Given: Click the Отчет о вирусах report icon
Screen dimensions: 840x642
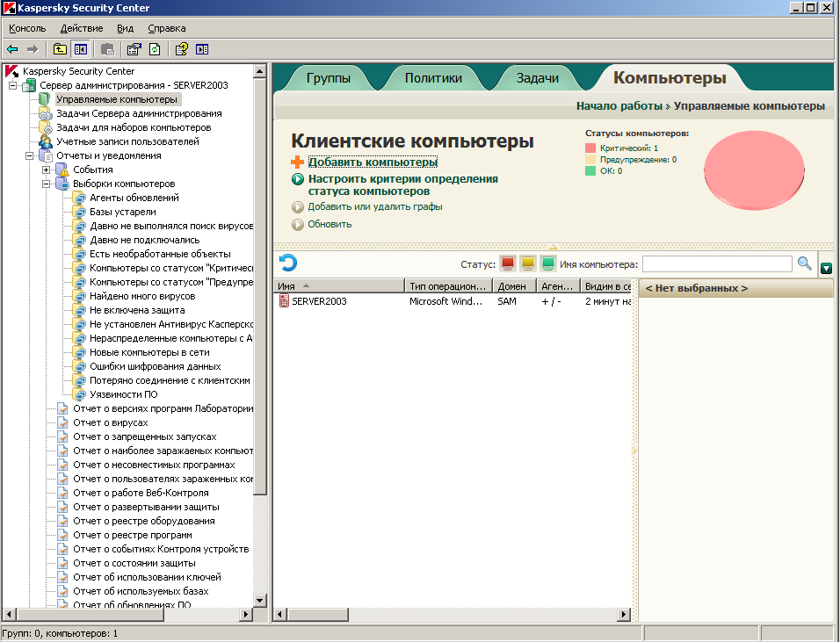Looking at the screenshot, I should coord(62,422).
